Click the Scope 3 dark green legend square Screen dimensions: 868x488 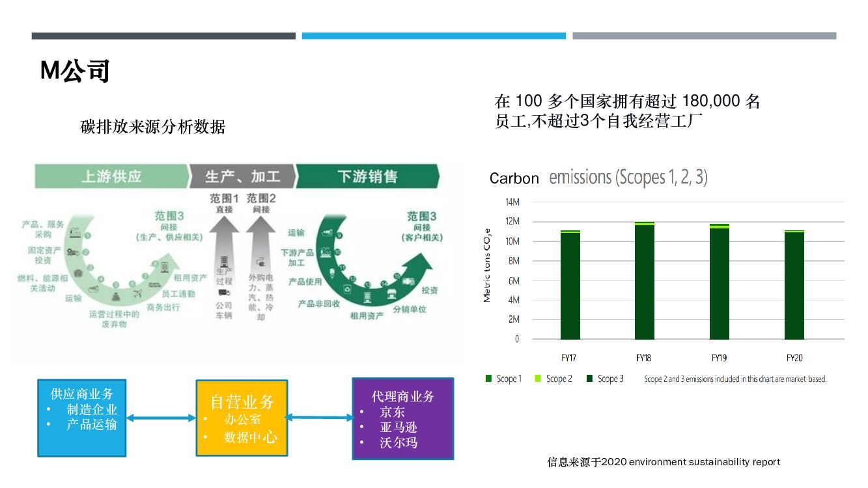[x=589, y=379]
